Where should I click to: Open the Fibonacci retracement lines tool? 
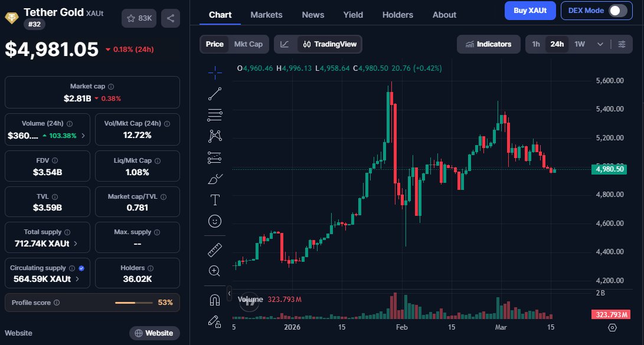[x=215, y=115]
